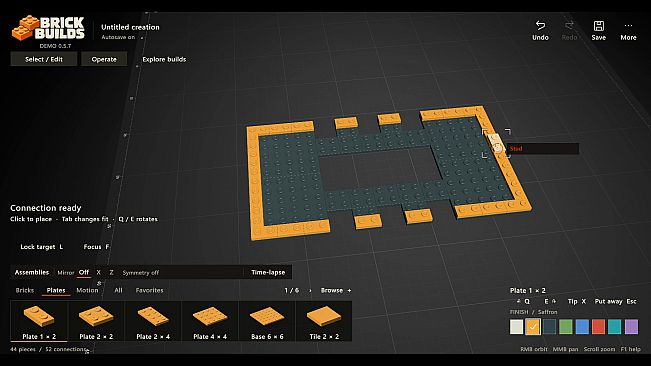Pick the white finish swatch

[516, 327]
